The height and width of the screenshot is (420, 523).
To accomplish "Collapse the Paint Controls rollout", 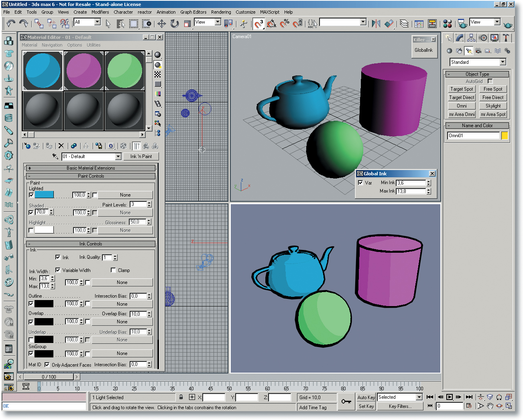I will pos(91,176).
